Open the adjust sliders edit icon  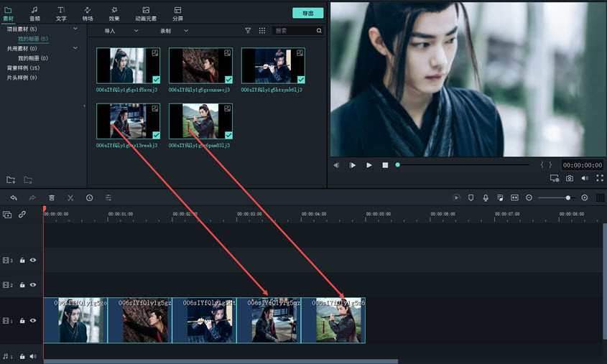(x=108, y=197)
